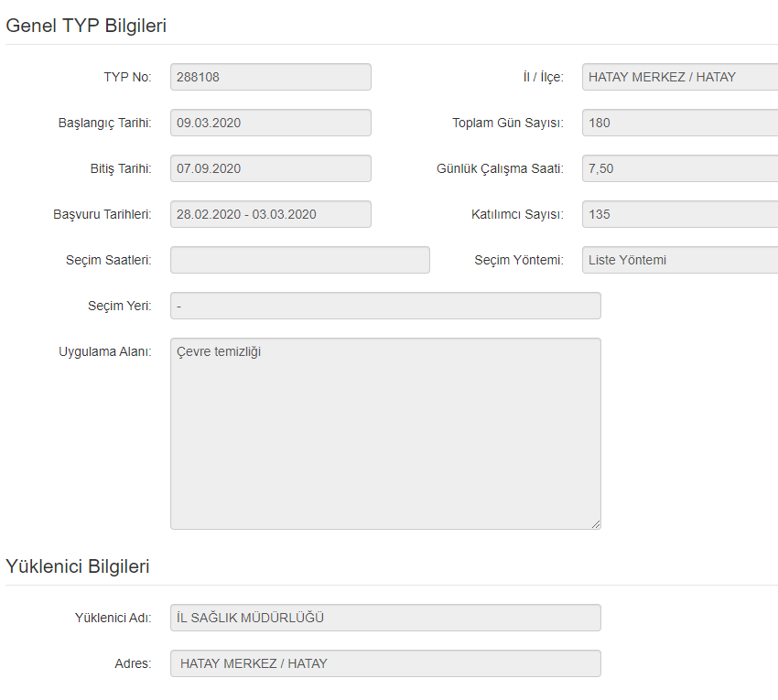This screenshot has height=700, width=778.
Task: Select the Yüklenici Adı field
Action: [385, 618]
